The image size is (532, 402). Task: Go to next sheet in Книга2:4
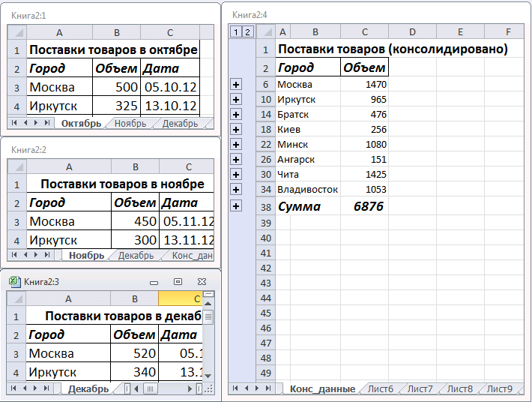coord(257,388)
